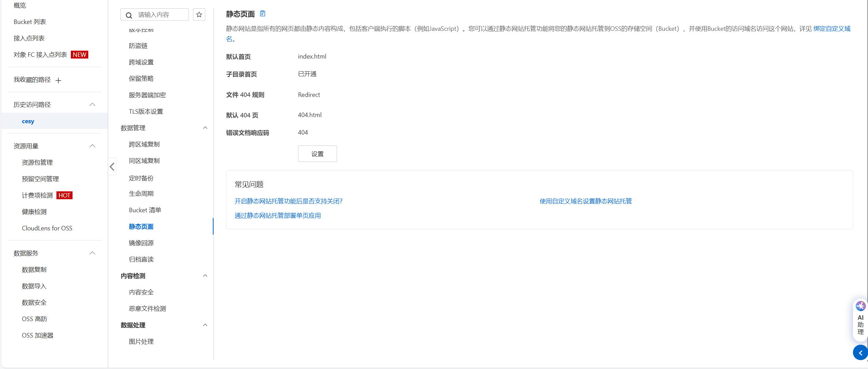The image size is (868, 369).
Task: Click the 设置 button
Action: coord(317,153)
